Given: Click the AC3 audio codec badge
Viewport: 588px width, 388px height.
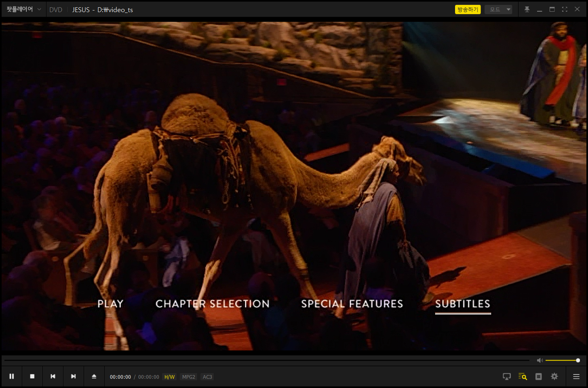Looking at the screenshot, I should 207,377.
